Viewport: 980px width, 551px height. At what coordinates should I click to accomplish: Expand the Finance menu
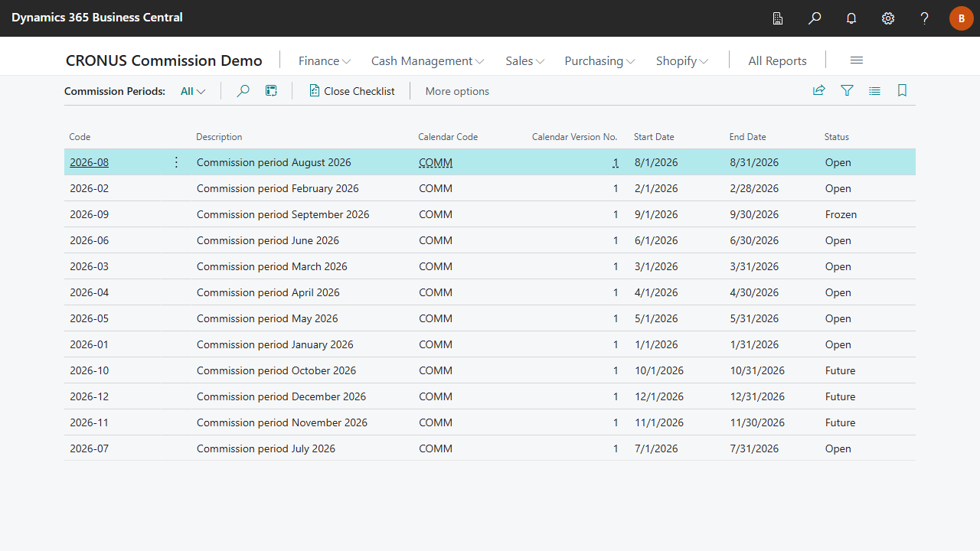(325, 60)
